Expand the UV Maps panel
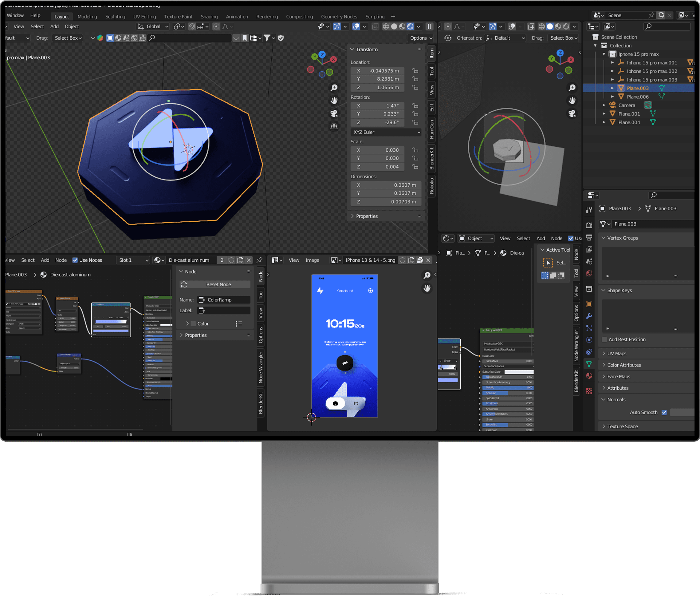The height and width of the screenshot is (598, 700). pos(617,353)
